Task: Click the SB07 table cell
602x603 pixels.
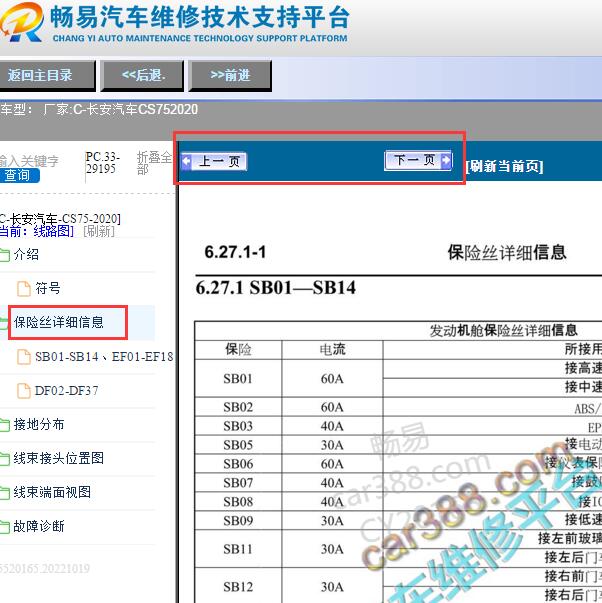Action: pyautogui.click(x=238, y=483)
